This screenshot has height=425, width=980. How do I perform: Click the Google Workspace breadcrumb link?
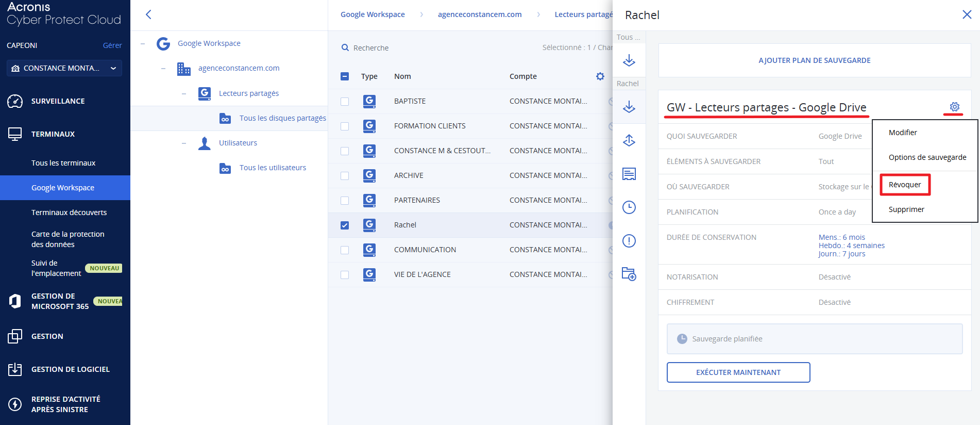click(x=373, y=14)
